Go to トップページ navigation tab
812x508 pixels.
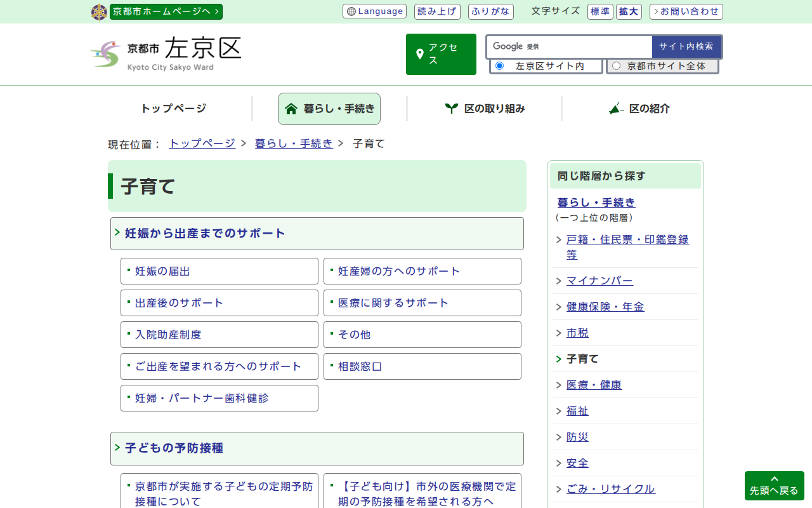pos(173,109)
